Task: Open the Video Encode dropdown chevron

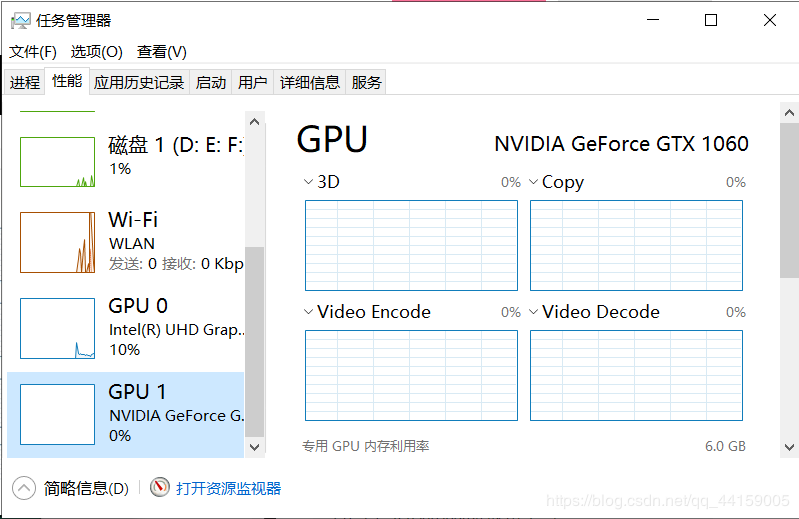Action: (x=308, y=312)
